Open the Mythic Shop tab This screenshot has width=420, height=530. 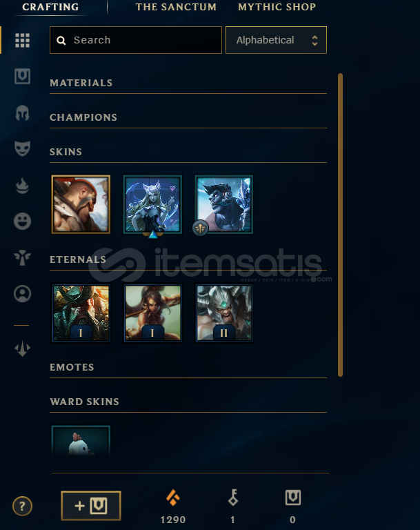(277, 7)
